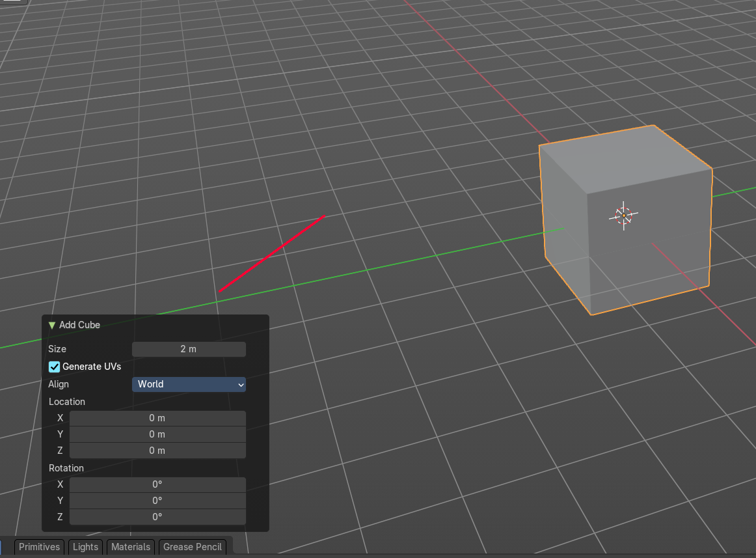The image size is (756, 558).
Task: Click the 3D cursor on the cube
Action: coord(623,216)
